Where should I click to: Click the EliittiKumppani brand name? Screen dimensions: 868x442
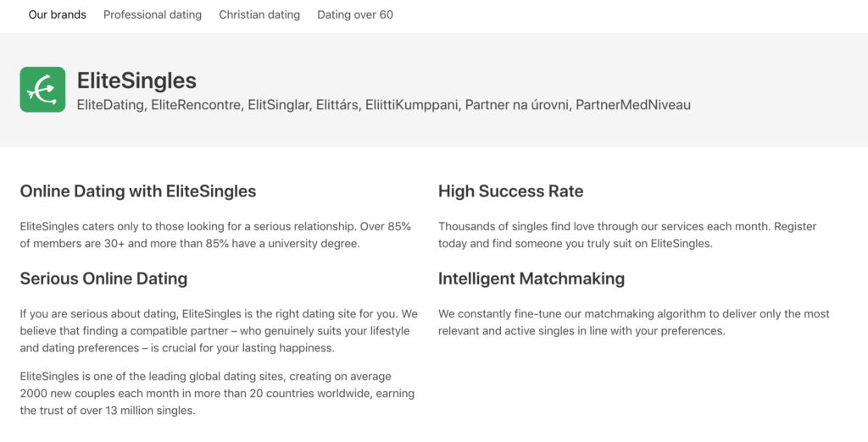tap(411, 104)
